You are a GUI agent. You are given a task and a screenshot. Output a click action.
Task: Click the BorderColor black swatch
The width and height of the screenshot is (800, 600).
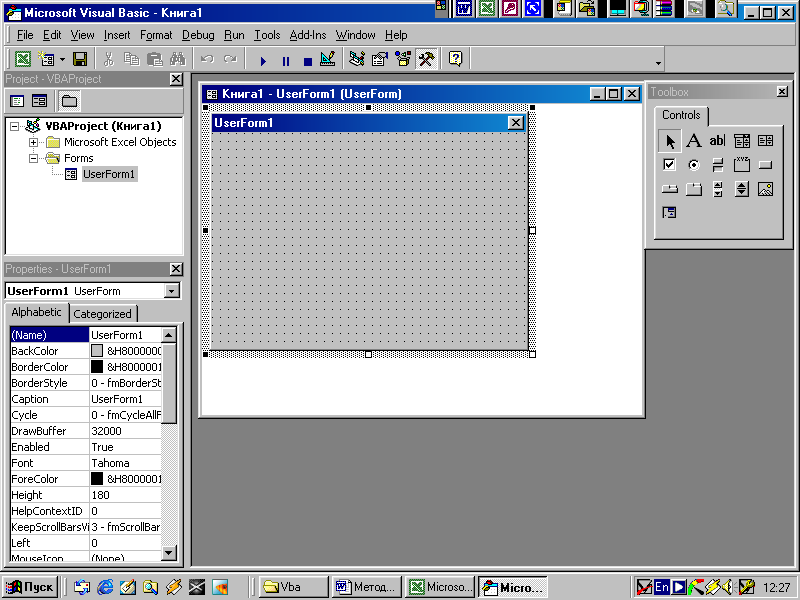(96, 367)
